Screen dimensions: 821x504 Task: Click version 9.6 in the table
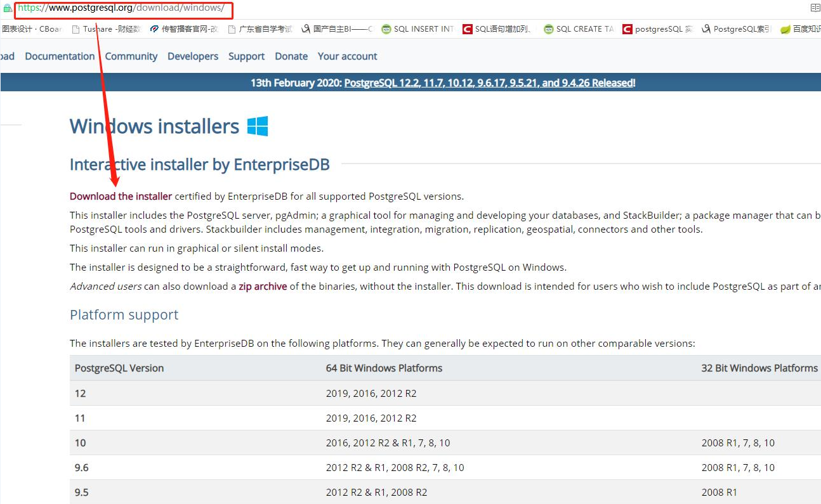[x=82, y=467]
